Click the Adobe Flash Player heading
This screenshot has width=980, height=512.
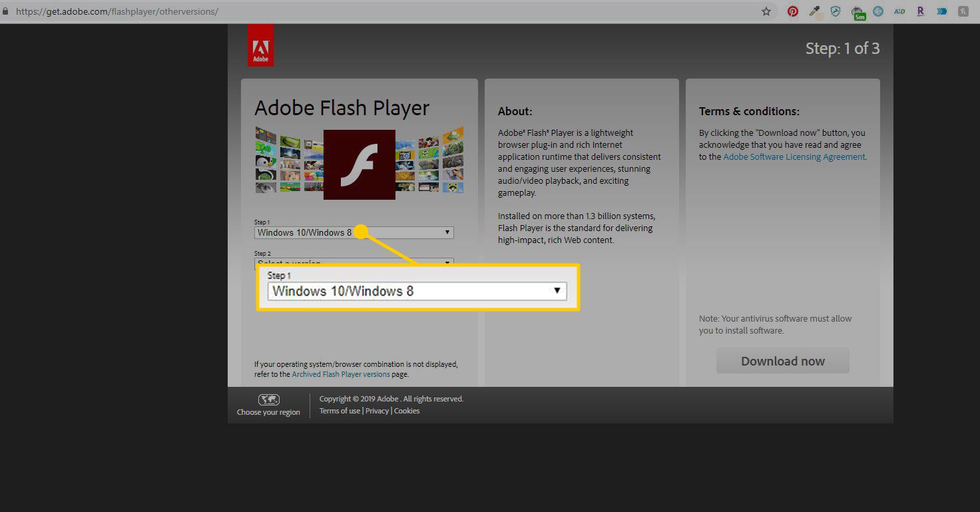tap(342, 108)
